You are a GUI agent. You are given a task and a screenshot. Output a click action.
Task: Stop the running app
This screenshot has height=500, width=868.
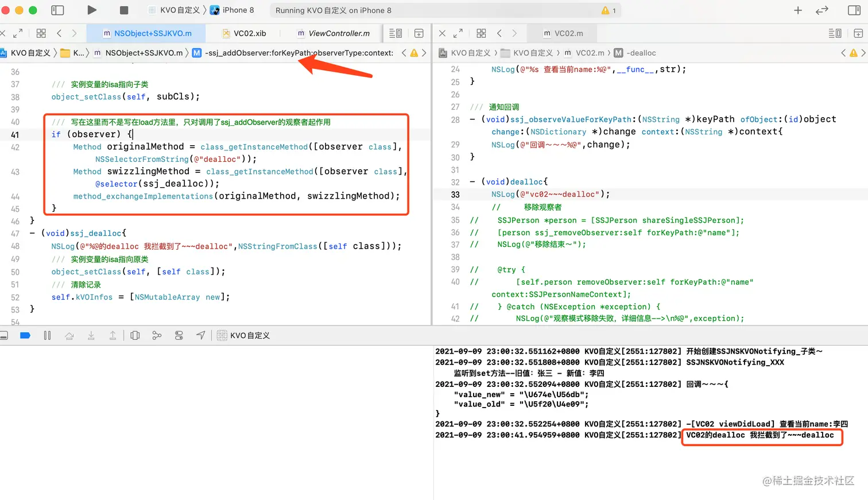123,10
